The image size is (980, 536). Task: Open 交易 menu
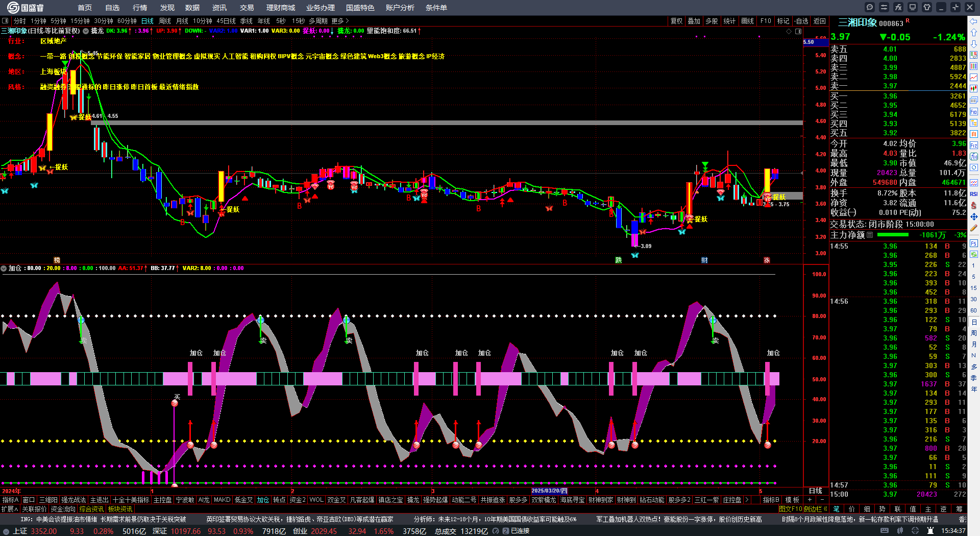[247, 8]
